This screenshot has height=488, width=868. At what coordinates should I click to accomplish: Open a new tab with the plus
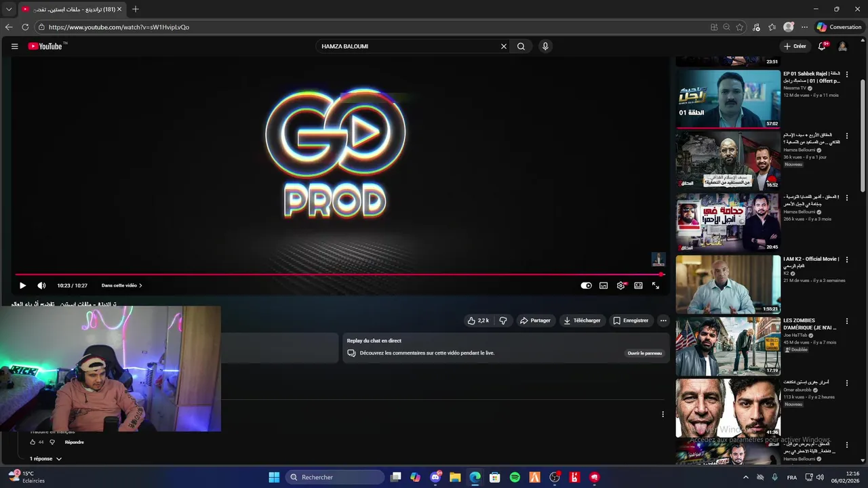136,9
